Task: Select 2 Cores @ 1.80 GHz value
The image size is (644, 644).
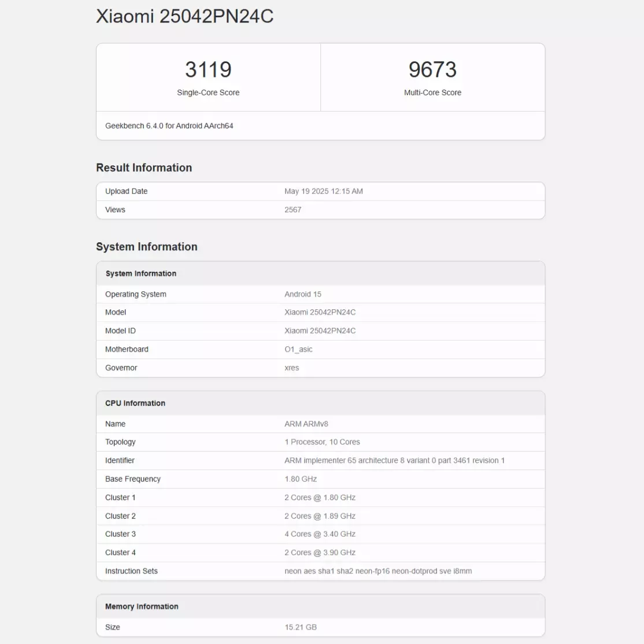Action: (320, 497)
